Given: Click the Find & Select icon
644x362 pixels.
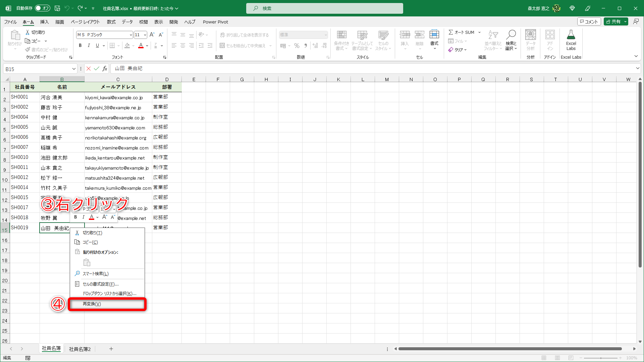Looking at the screenshot, I should [511, 40].
